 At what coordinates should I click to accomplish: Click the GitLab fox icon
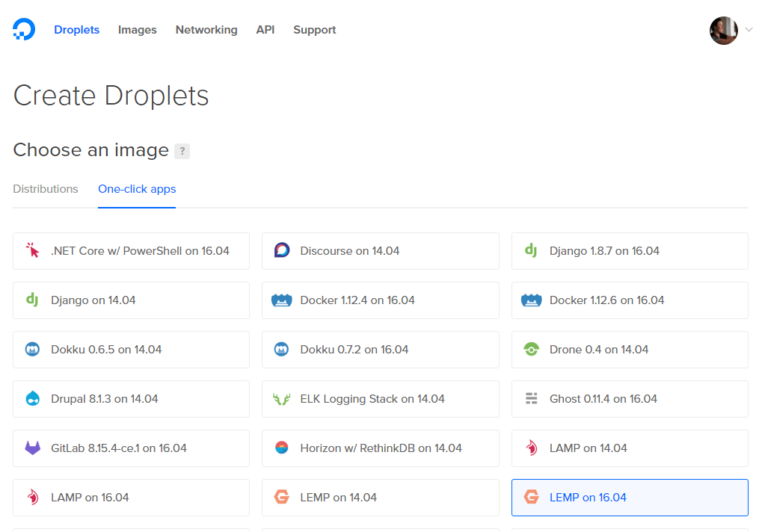tap(33, 448)
